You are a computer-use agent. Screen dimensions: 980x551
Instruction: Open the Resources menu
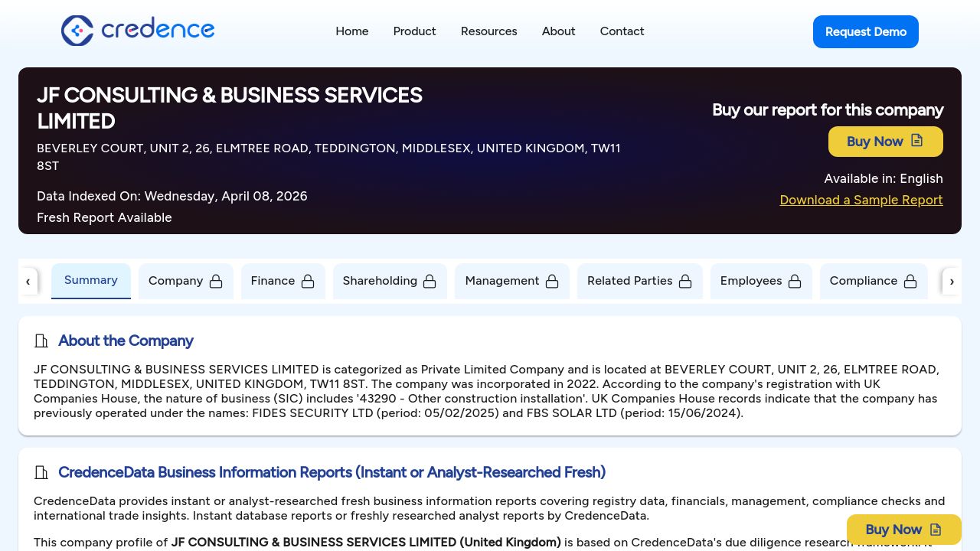click(x=489, y=31)
